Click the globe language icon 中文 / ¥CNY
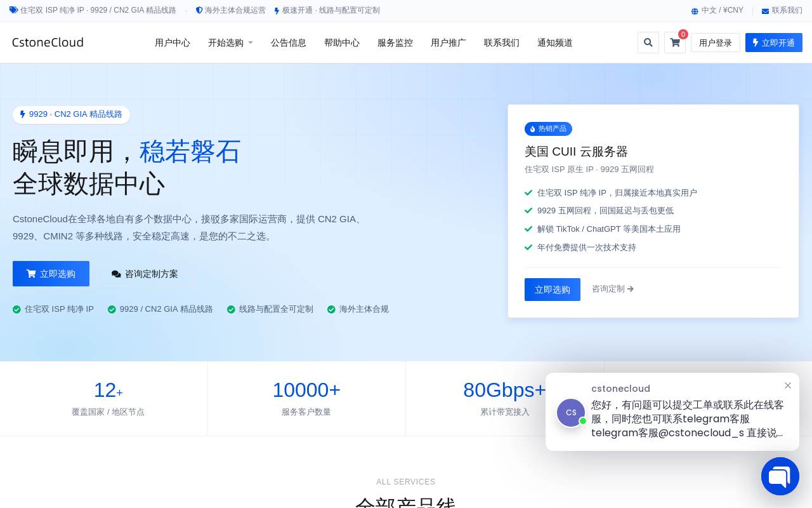Image resolution: width=812 pixels, height=508 pixels. (695, 11)
